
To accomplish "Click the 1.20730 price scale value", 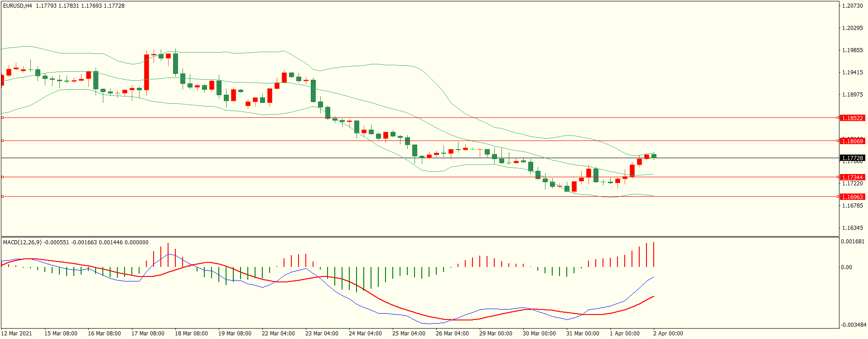I will coord(852,6).
